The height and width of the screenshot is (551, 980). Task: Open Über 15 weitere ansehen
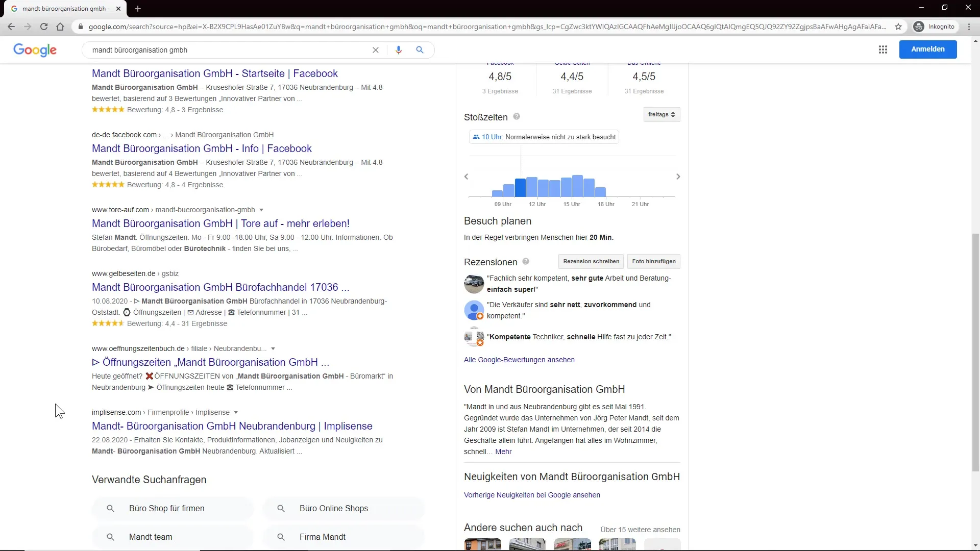click(x=640, y=530)
